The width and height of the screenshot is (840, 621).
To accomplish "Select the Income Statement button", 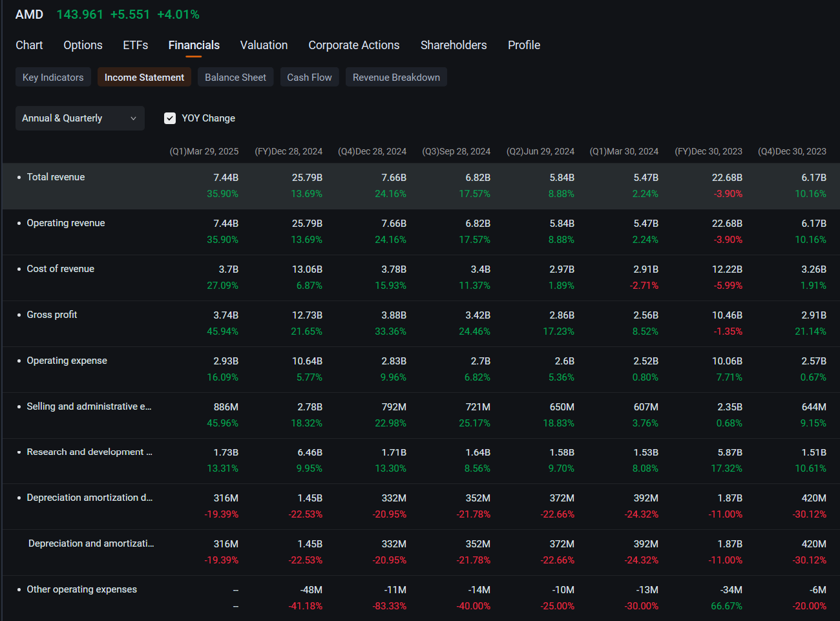I will point(144,78).
